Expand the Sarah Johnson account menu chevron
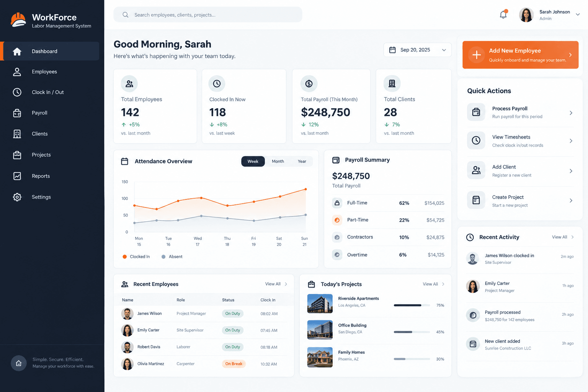Image resolution: width=588 pixels, height=392 pixels. pyautogui.click(x=578, y=15)
